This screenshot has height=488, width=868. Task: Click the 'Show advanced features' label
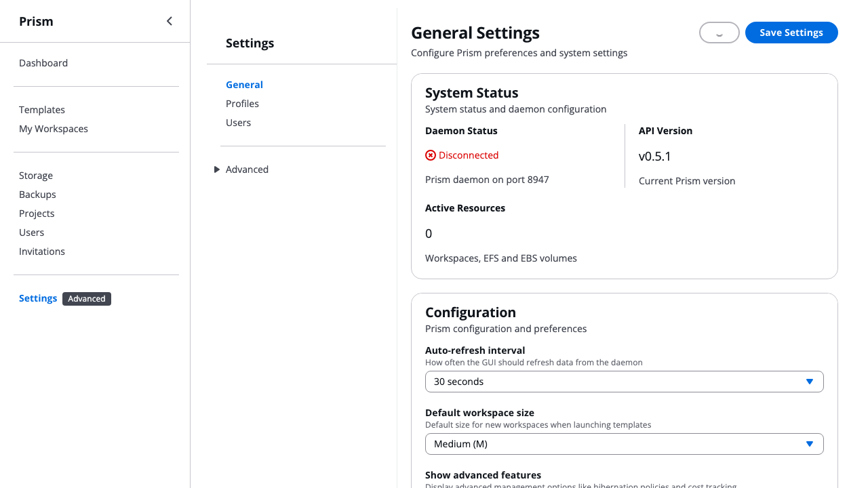point(483,475)
